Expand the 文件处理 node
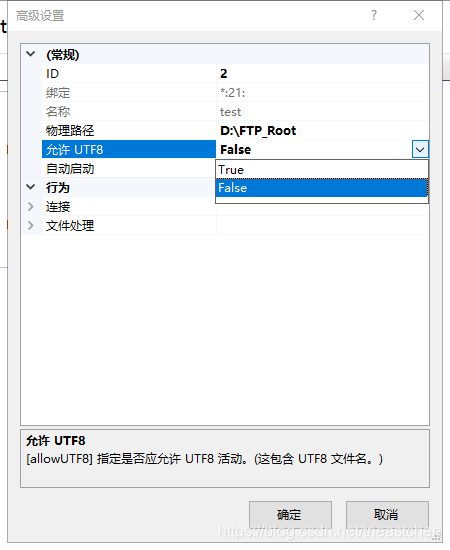The width and height of the screenshot is (450, 550). tap(31, 225)
